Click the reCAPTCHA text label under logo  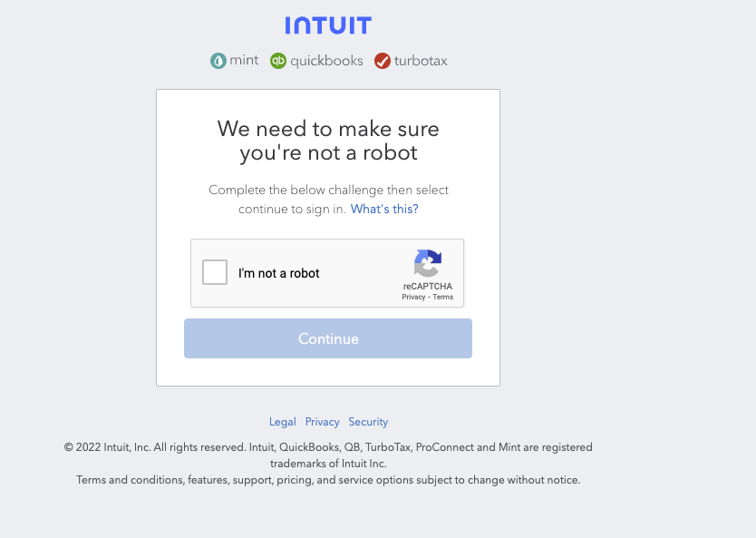point(428,287)
